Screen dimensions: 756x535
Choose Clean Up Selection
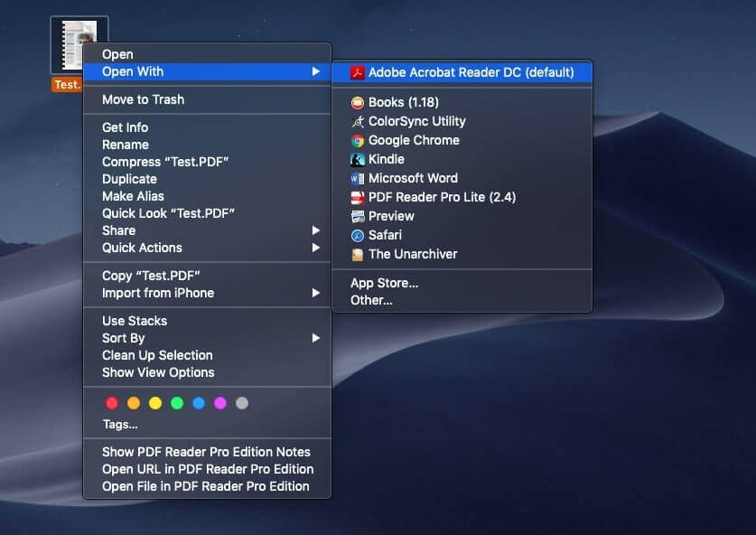(208, 355)
